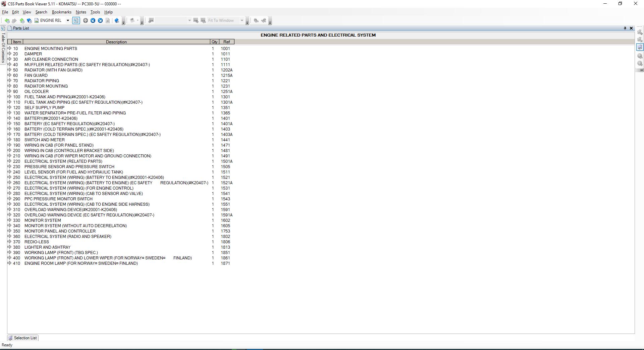Click the info-with-double-arrows icon in right sidebar

click(x=640, y=56)
